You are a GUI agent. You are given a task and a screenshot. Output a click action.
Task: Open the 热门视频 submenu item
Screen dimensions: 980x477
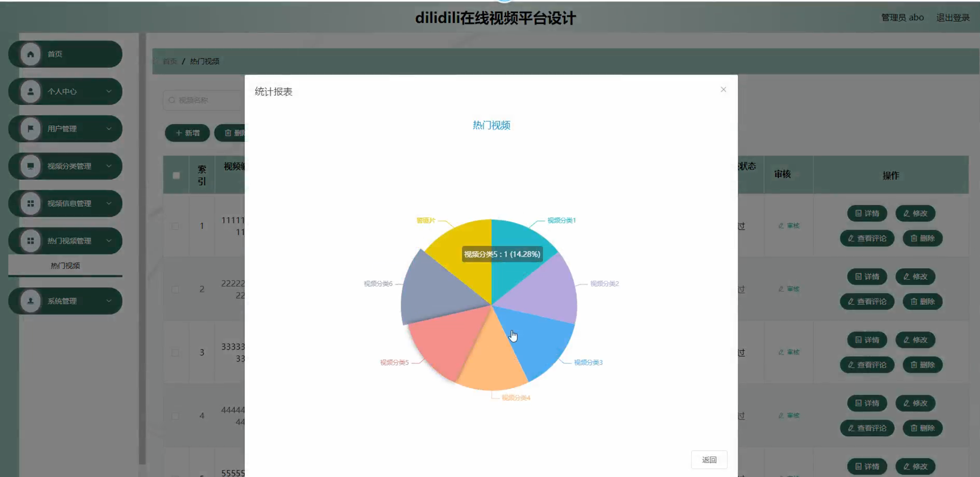tap(65, 266)
